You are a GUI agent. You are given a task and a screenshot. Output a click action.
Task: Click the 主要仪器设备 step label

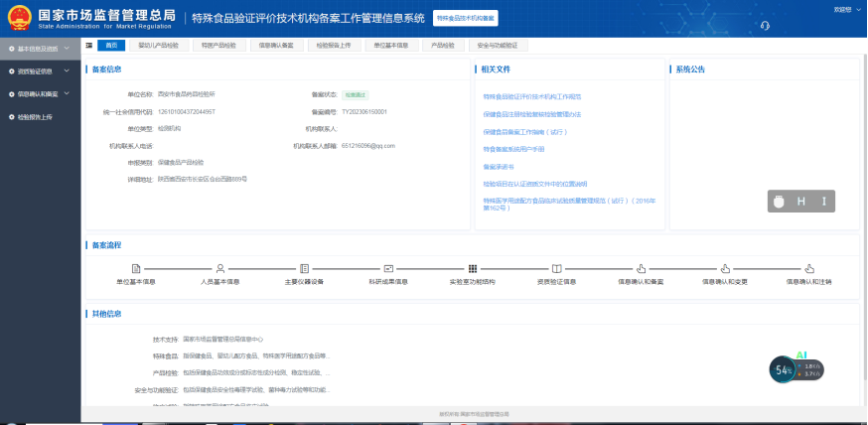(304, 282)
